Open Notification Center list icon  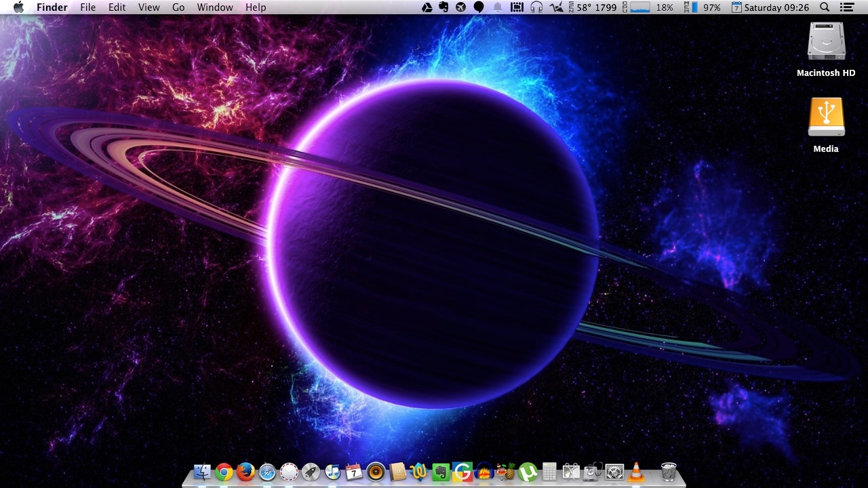pos(846,7)
